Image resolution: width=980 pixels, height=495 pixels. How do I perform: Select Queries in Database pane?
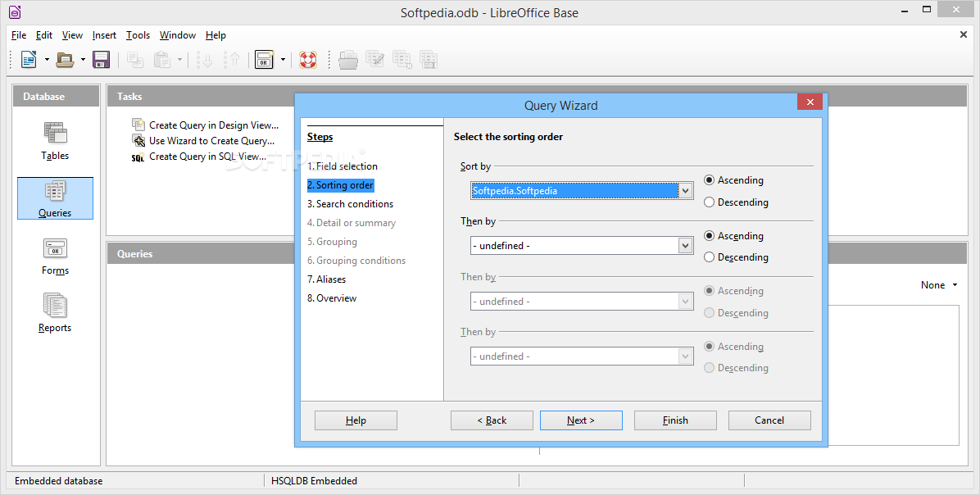pyautogui.click(x=55, y=199)
